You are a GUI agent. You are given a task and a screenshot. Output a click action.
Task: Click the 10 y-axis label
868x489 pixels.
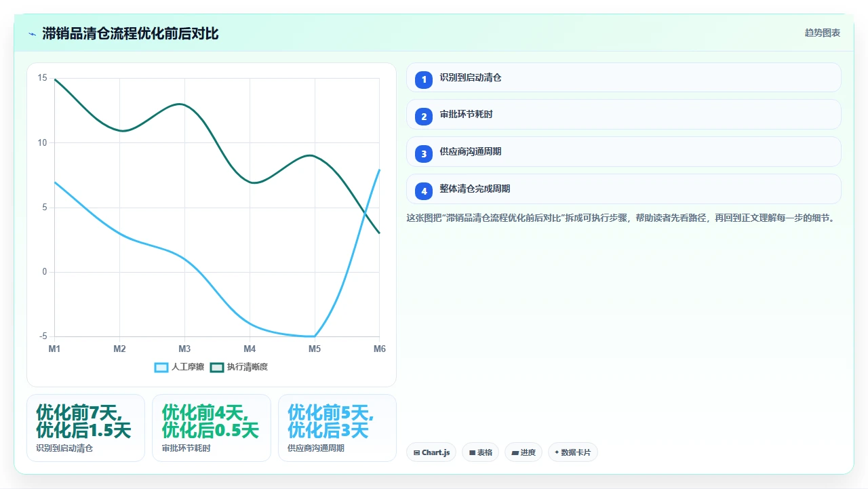43,142
